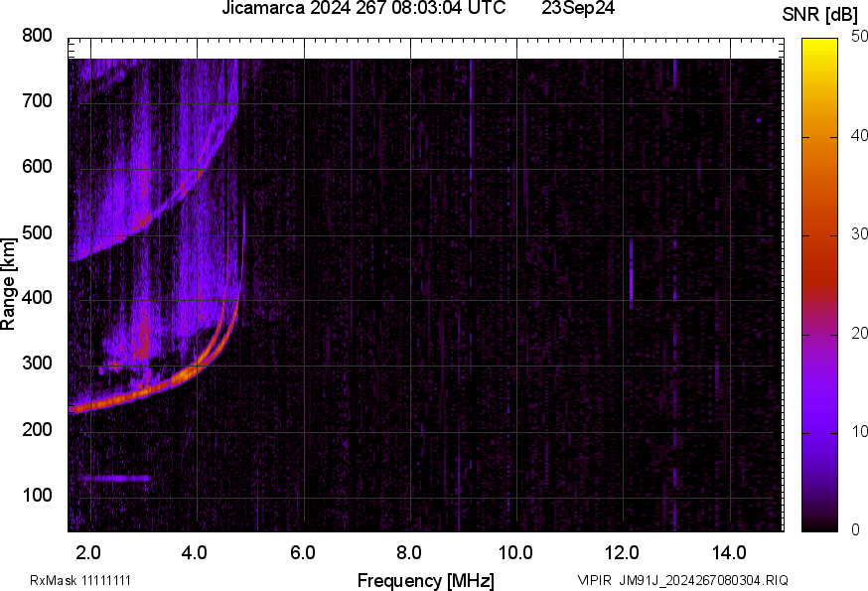Viewport: 868px width, 591px height.
Task: Click the vertical interference line near 12.2 MHz
Action: [x=631, y=273]
